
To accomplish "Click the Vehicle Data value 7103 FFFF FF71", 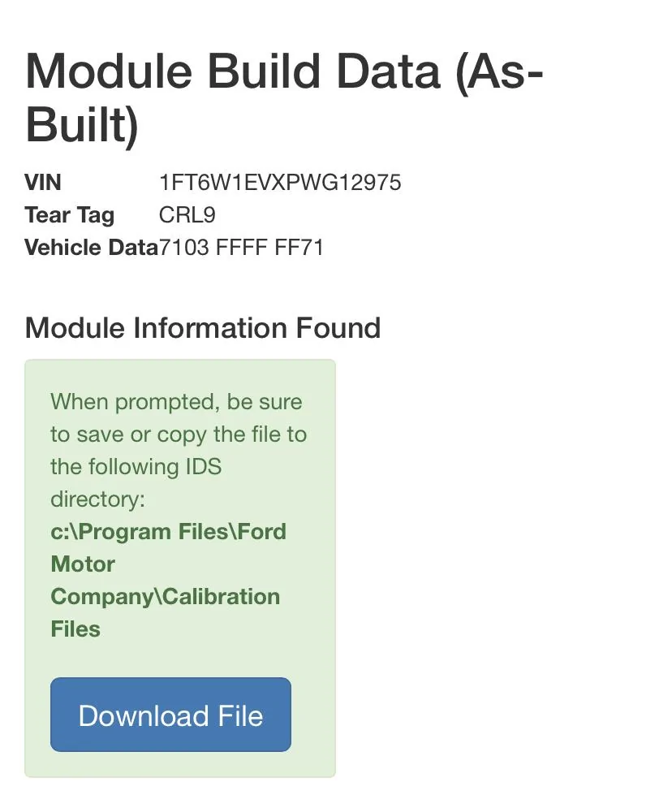I will click(x=241, y=248).
